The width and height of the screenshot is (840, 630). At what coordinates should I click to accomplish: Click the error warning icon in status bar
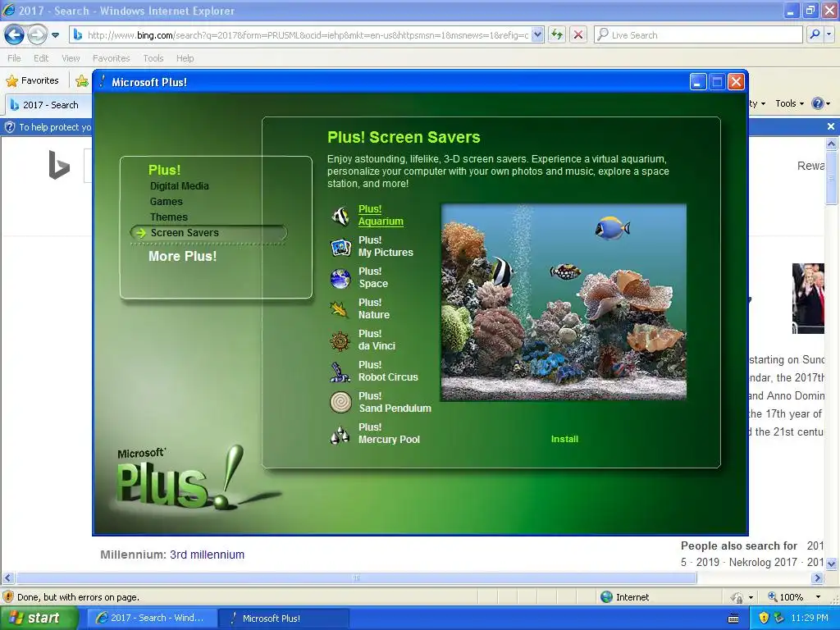8,597
